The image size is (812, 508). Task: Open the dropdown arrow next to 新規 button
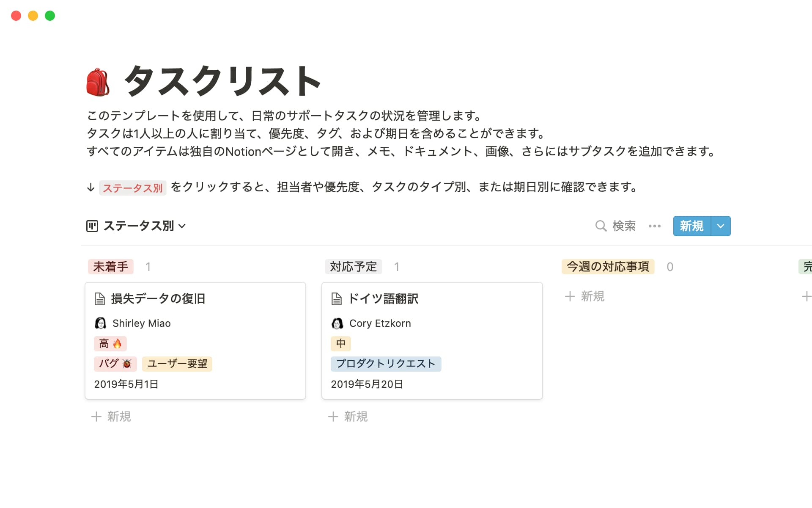pyautogui.click(x=721, y=226)
